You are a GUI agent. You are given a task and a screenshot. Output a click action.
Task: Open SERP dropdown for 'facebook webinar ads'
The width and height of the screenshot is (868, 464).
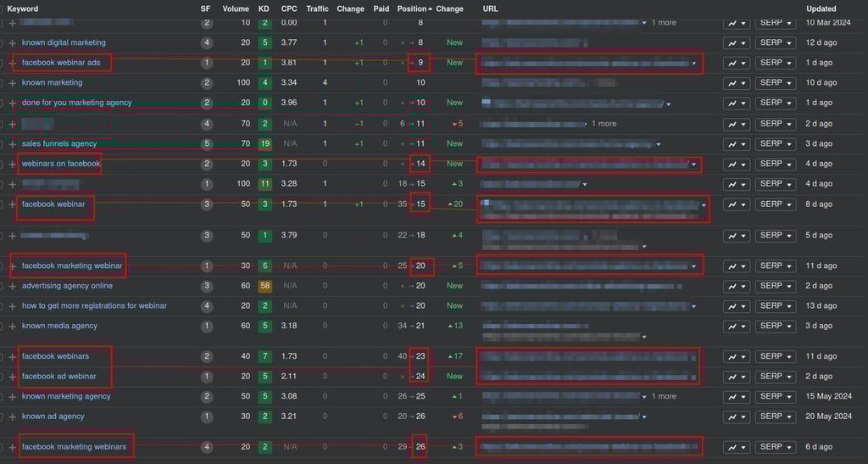(775, 63)
